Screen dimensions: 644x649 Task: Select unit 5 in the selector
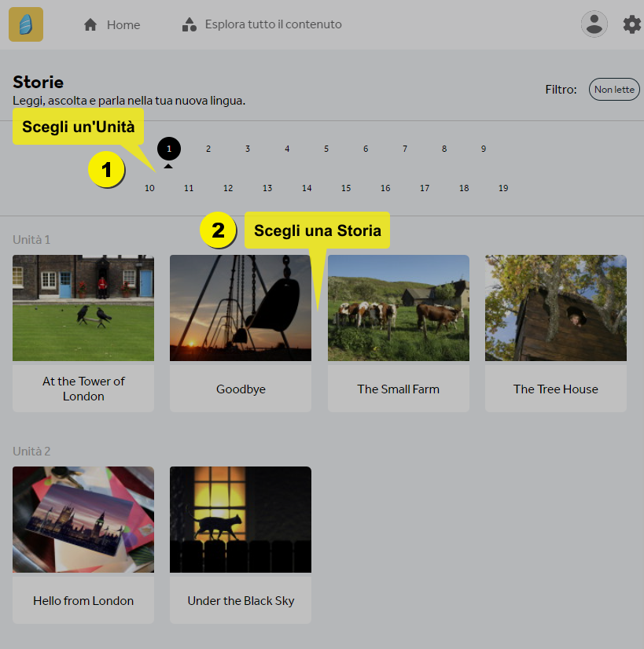(326, 149)
